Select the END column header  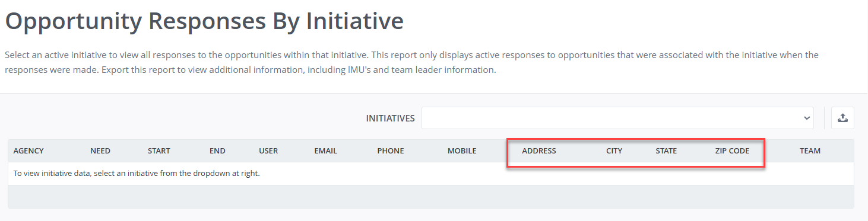tap(217, 150)
